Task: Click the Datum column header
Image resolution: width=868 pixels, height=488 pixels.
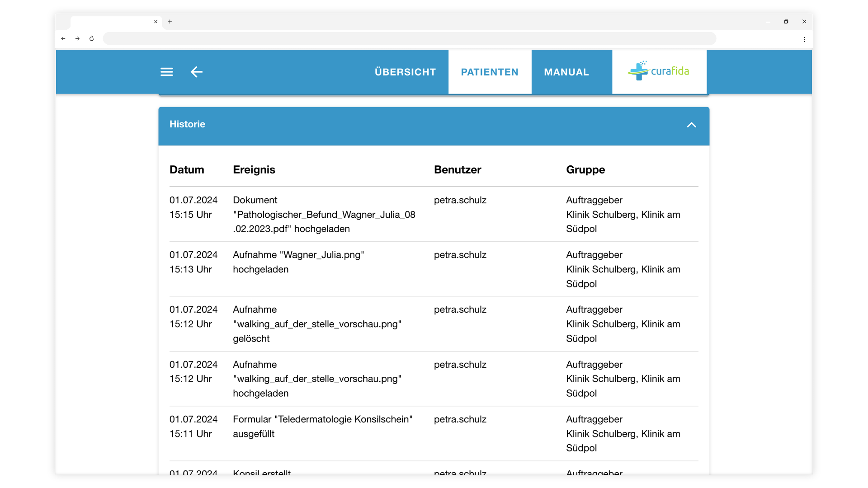Action: [187, 170]
